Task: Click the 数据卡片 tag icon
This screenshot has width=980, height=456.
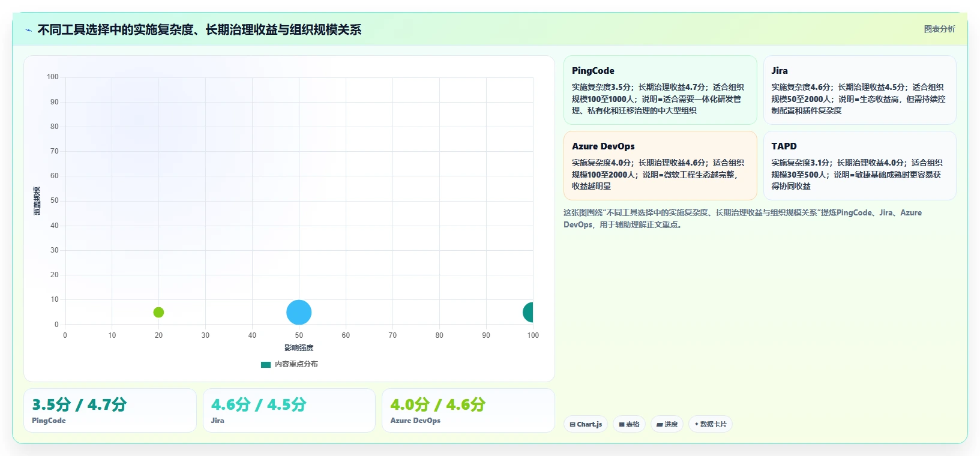Action: [x=697, y=424]
